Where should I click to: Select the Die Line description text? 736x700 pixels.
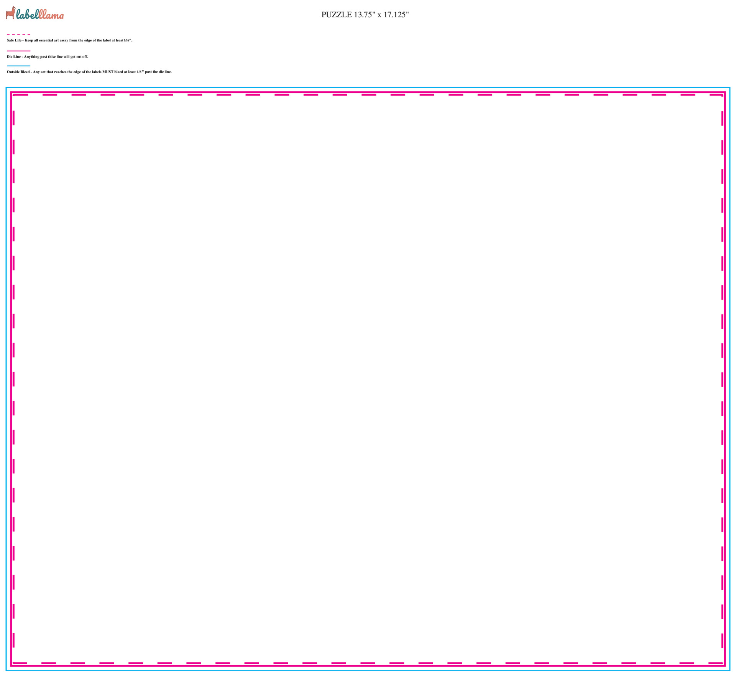click(x=47, y=57)
